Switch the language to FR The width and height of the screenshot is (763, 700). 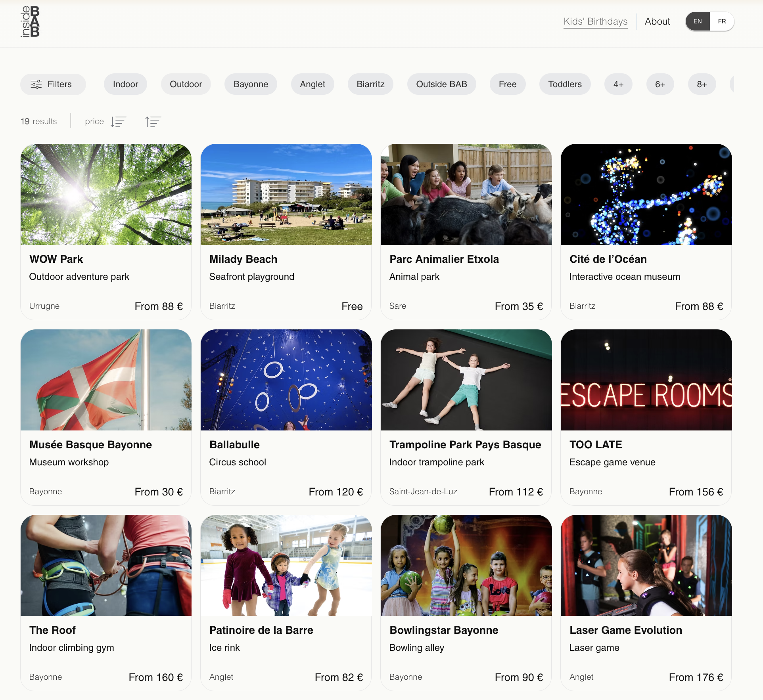[722, 21]
